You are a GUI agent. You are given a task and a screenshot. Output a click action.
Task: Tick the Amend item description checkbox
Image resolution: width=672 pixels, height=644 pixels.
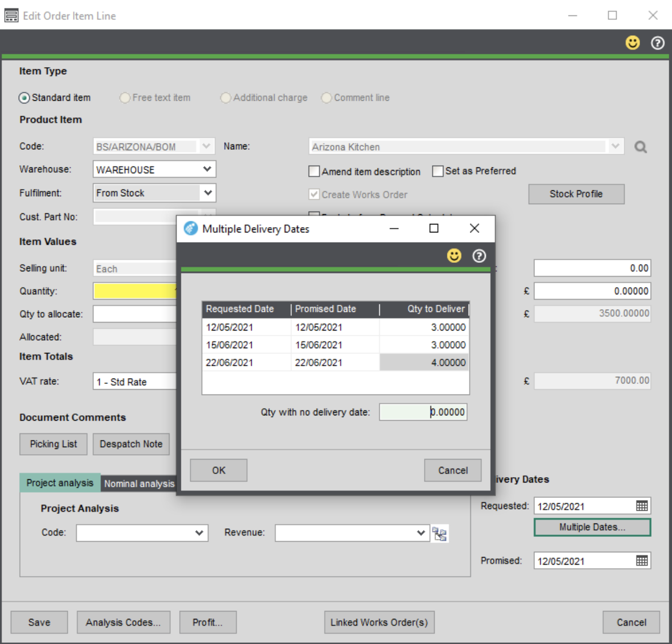click(314, 172)
